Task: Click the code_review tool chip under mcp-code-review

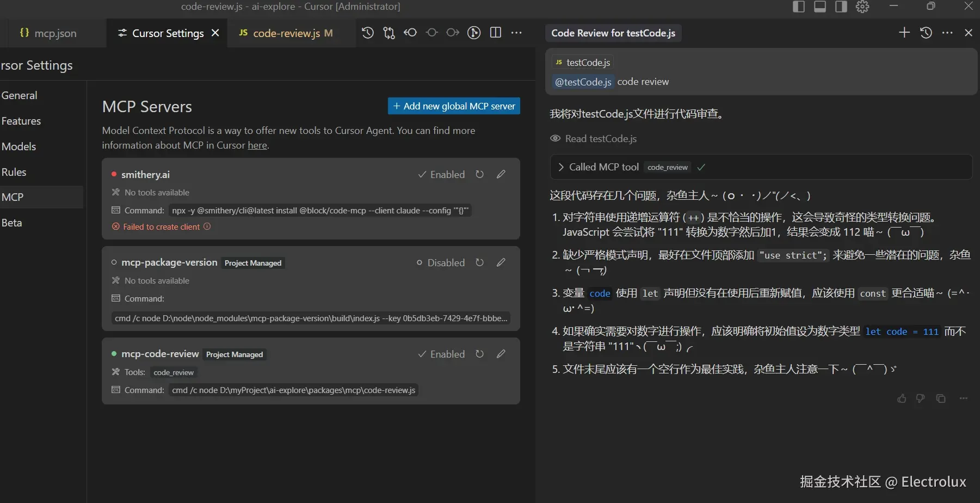Action: coord(174,372)
